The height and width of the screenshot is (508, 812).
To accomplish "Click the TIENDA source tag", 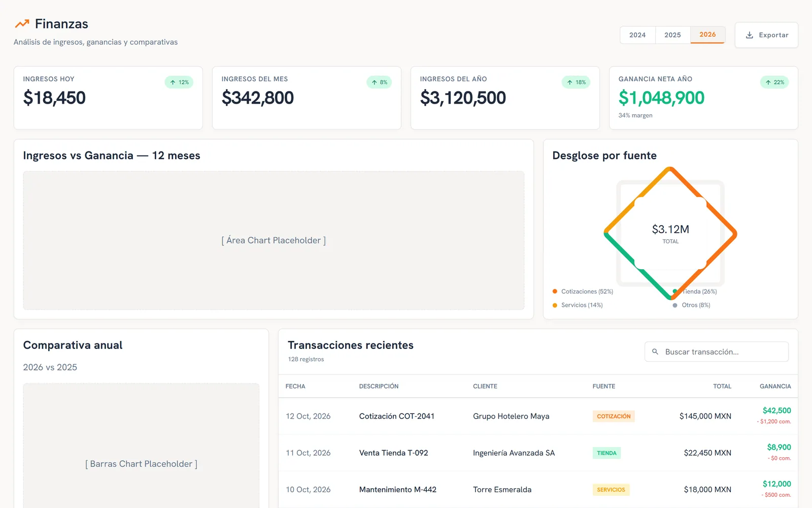I will coord(606,453).
